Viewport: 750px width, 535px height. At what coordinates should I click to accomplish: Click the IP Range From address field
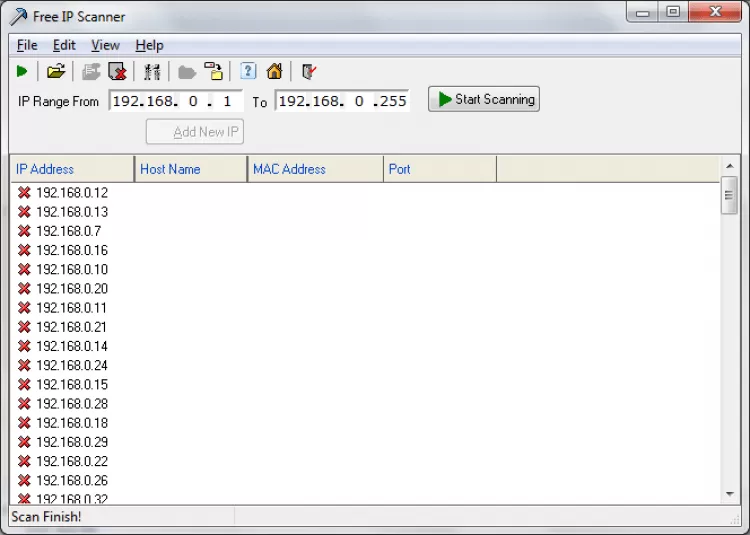click(x=176, y=101)
